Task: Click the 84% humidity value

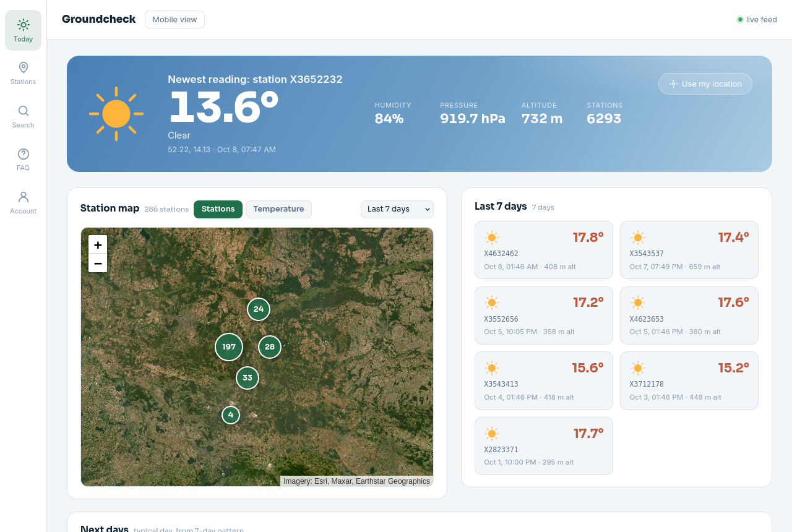Action: 389,119
